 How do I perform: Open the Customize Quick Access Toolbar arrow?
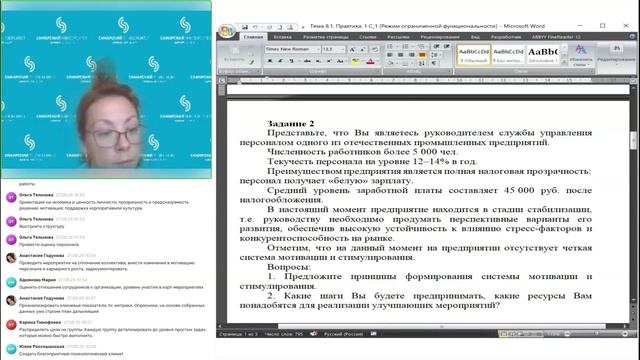(x=303, y=27)
